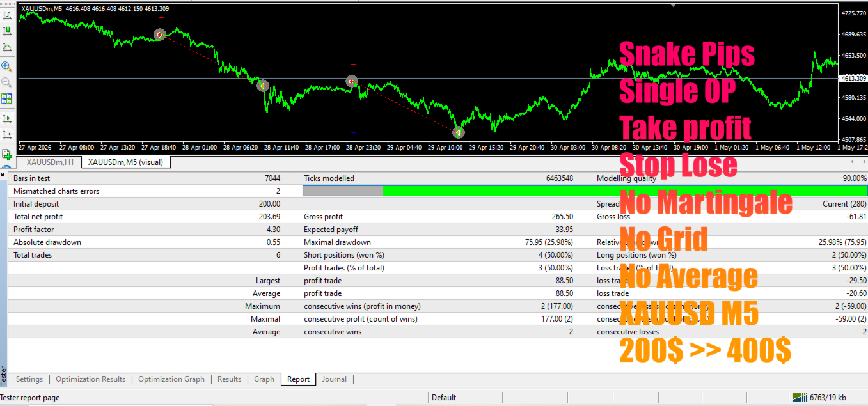Switch to Line Chart display
Screen dimensions: 868x406
pos(7,47)
